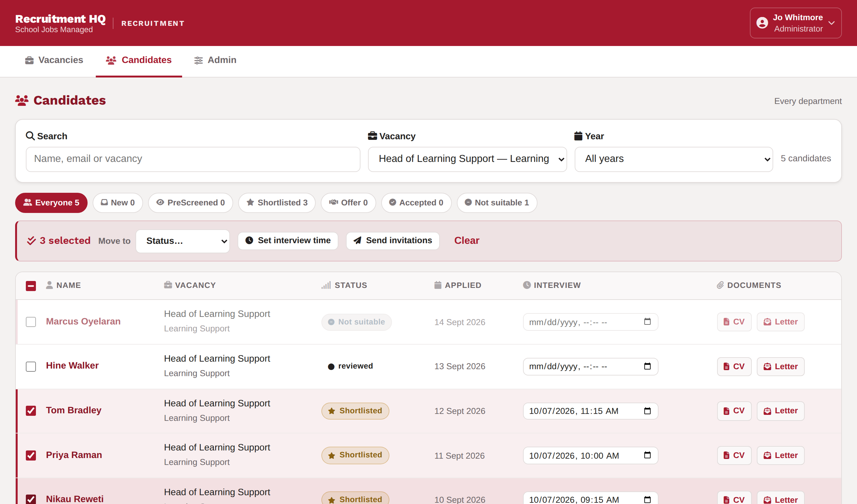Open the Vacancy filter dropdown
Viewport: 857px width, 504px height.
[x=467, y=159]
